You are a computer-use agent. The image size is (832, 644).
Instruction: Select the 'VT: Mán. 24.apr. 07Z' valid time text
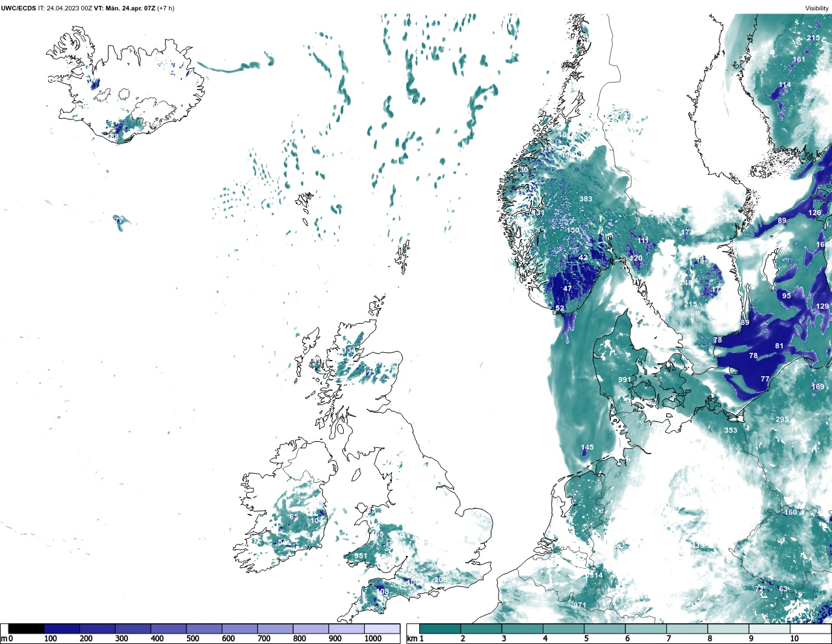click(x=125, y=8)
